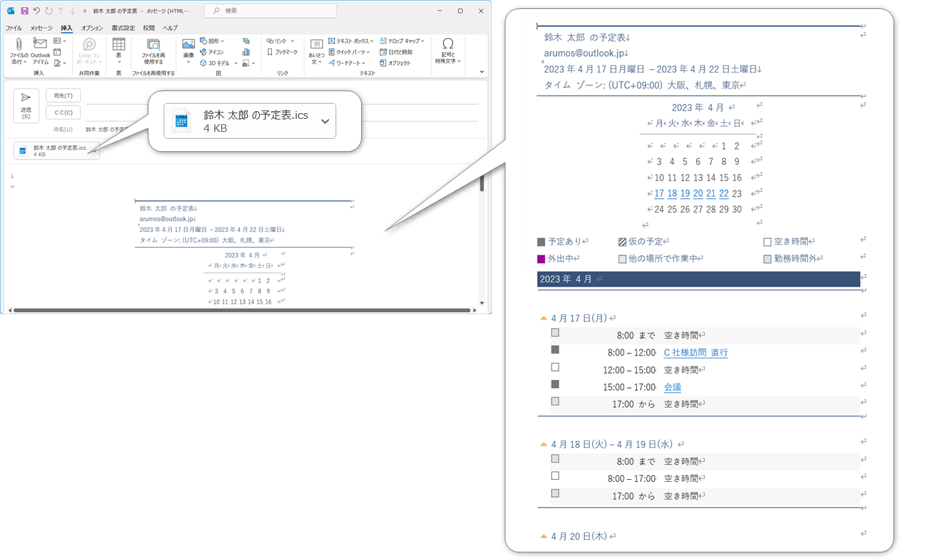Open the C社様訪問 直行 appointment link
Viewport: 928px width, 560px height.
695,353
